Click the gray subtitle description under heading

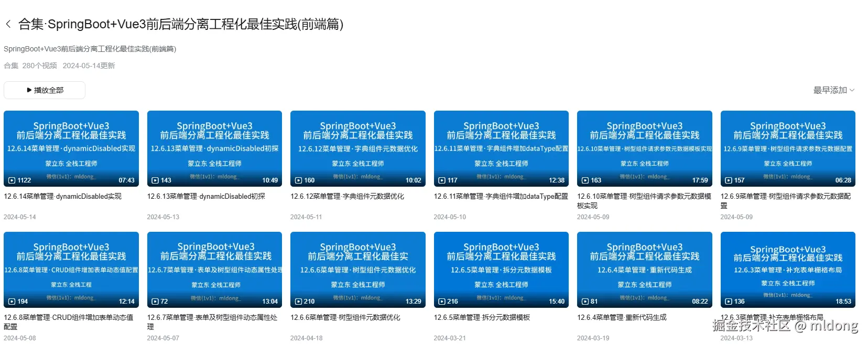click(90, 49)
